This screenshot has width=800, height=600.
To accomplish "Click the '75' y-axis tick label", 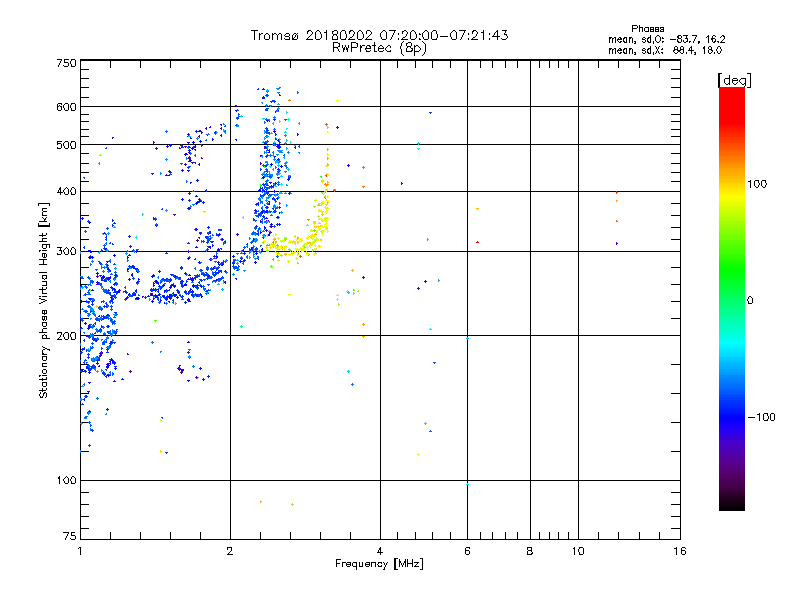I will (70, 536).
